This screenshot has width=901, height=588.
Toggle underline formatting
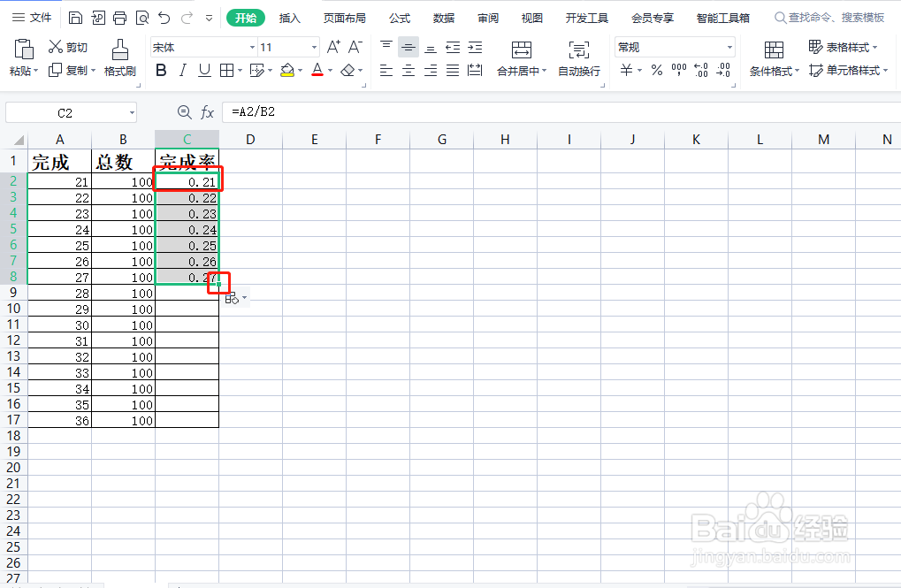click(x=204, y=71)
